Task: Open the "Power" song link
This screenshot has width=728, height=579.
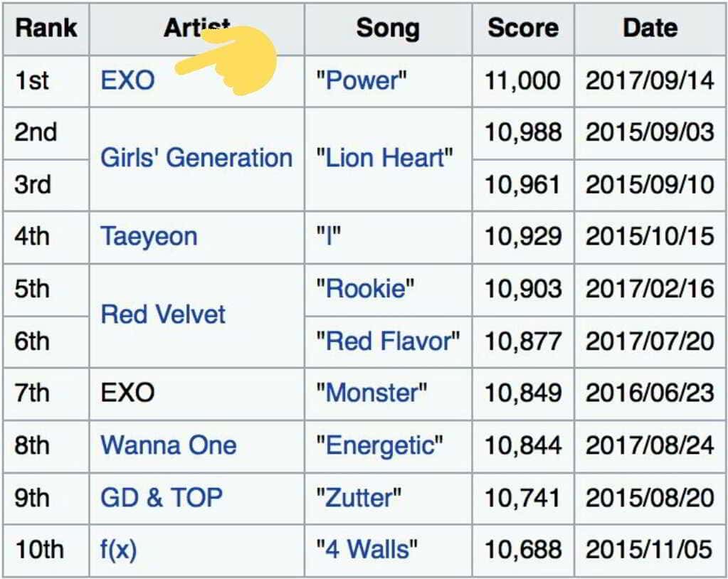Action: (x=362, y=80)
